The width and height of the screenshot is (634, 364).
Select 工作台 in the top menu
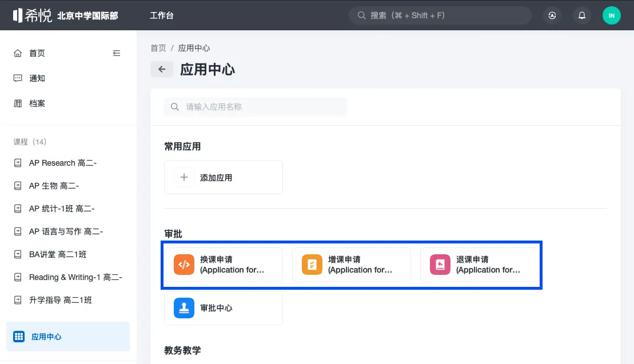[x=162, y=15]
